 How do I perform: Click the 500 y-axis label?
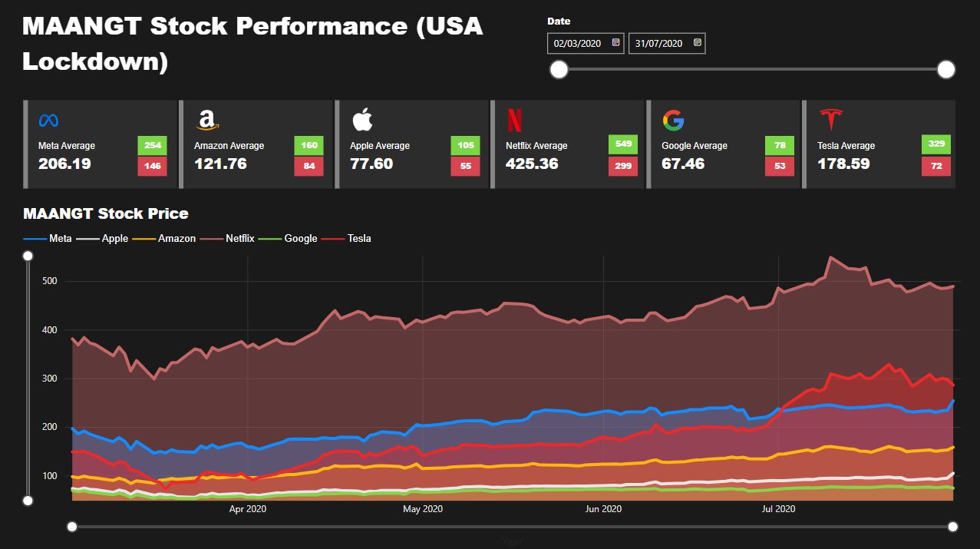[x=50, y=281]
